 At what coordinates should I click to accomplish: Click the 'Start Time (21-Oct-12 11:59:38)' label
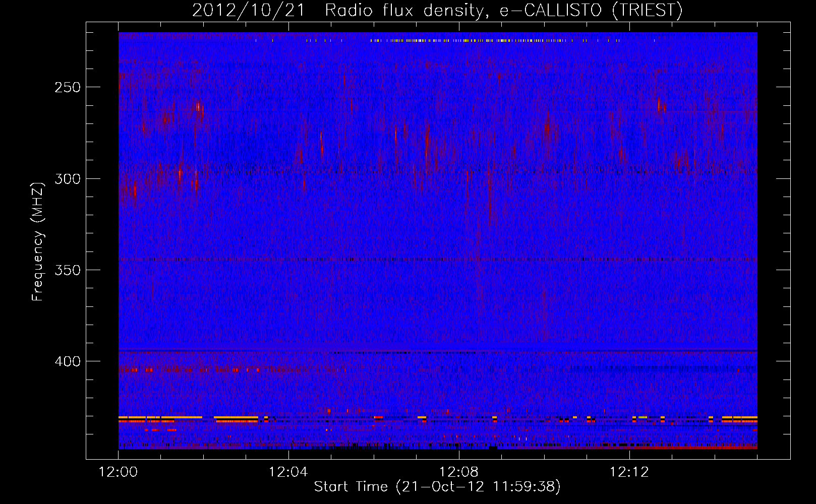(437, 487)
